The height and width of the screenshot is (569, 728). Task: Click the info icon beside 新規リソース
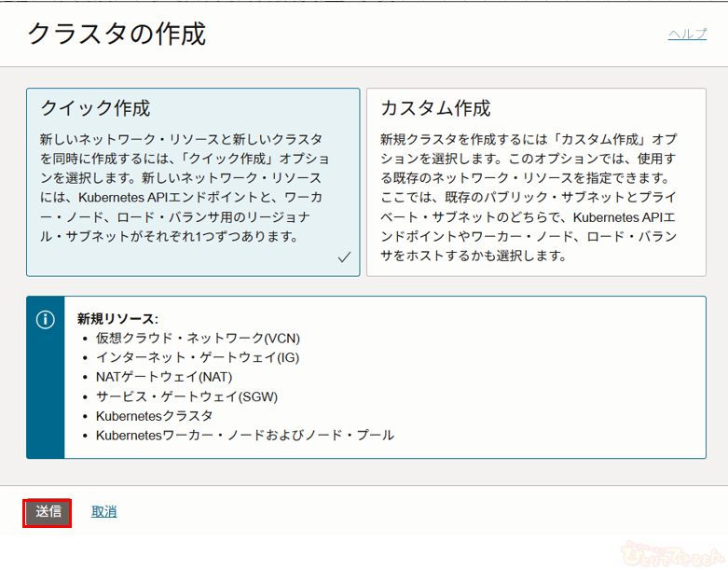click(46, 319)
